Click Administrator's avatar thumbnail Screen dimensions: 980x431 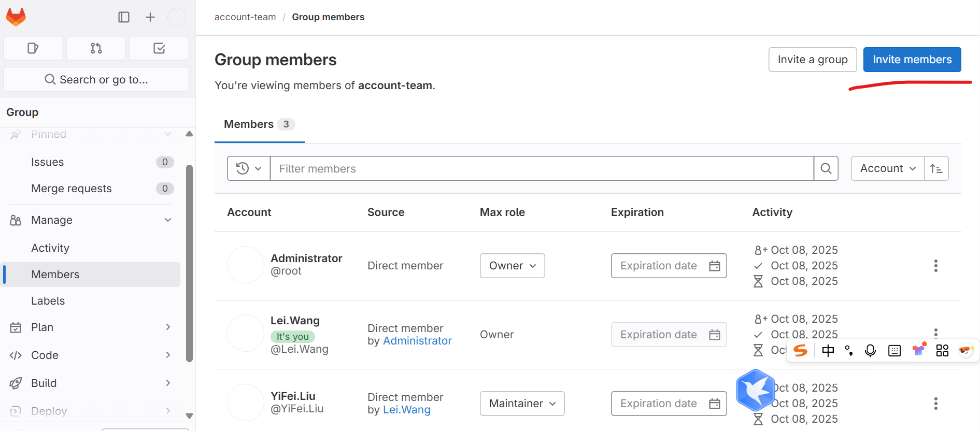(x=246, y=265)
